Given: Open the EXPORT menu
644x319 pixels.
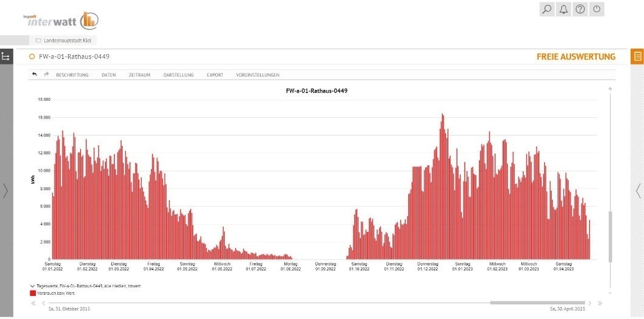Looking at the screenshot, I should pos(215,75).
